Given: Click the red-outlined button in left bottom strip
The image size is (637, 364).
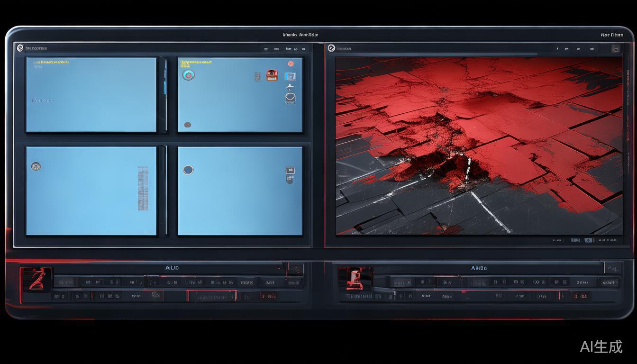Looking at the screenshot, I should coord(211,297).
